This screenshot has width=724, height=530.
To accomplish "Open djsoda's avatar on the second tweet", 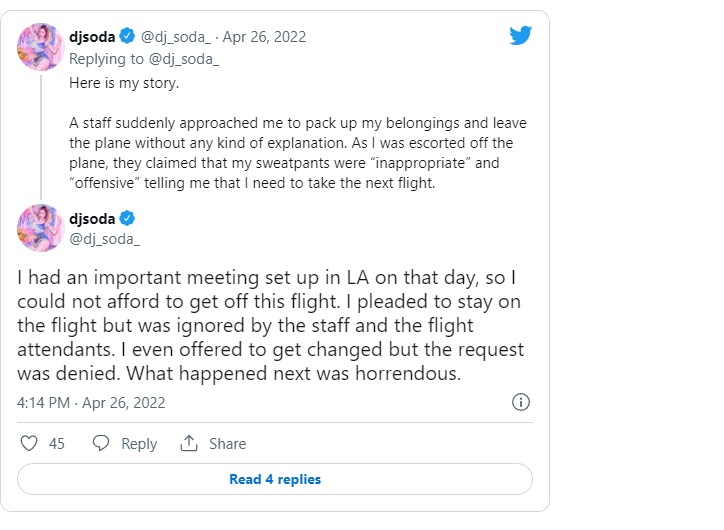I will 41,228.
